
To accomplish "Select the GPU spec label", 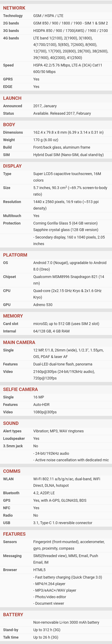I will (7, 305).
